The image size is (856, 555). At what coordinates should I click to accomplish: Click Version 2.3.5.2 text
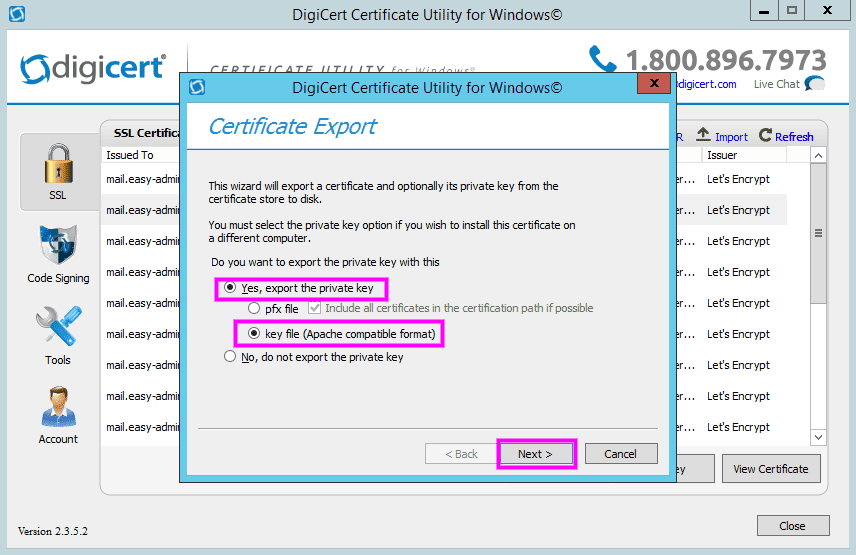(52, 531)
